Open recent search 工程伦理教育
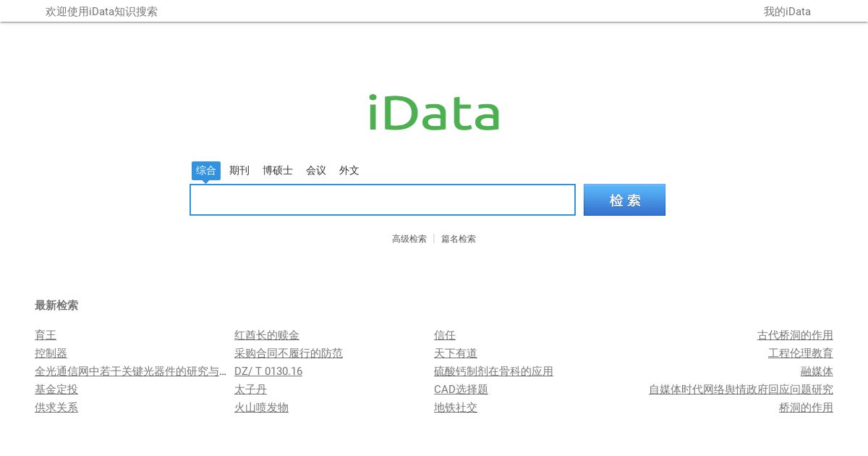The image size is (868, 456). point(801,353)
